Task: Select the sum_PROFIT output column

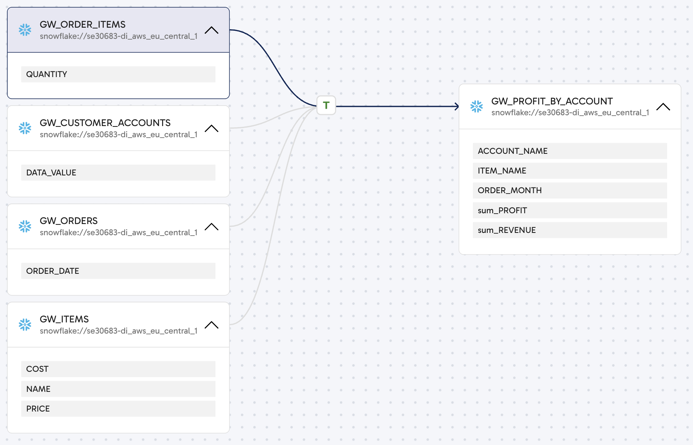Action: 569,210
